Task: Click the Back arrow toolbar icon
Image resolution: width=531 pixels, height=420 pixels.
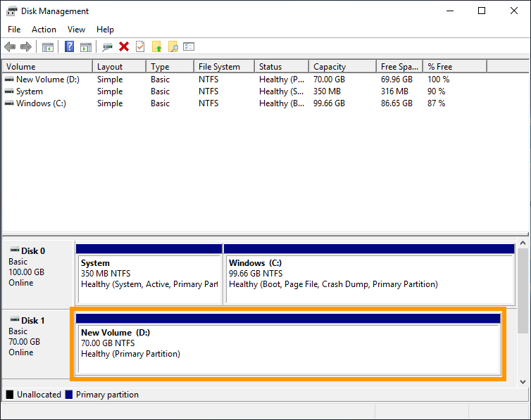Action: [x=10, y=47]
